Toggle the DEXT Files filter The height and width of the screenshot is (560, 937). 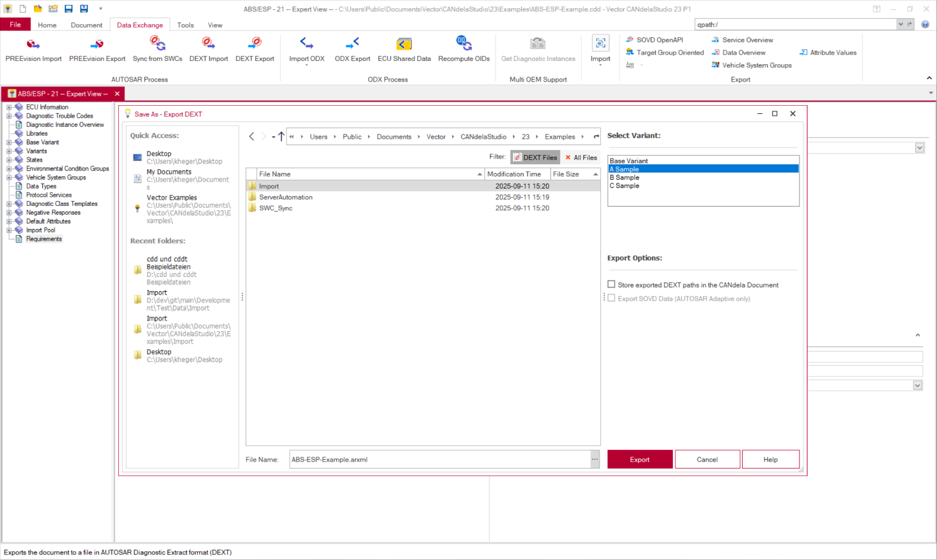[535, 157]
